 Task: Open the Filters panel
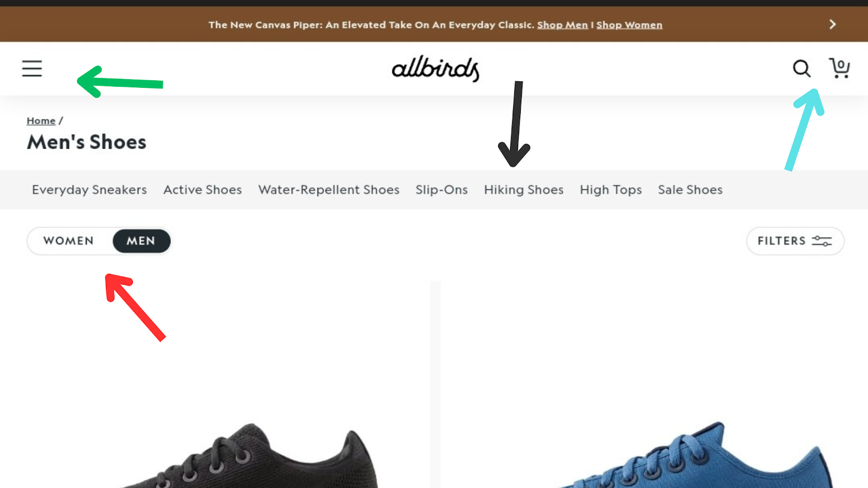795,241
